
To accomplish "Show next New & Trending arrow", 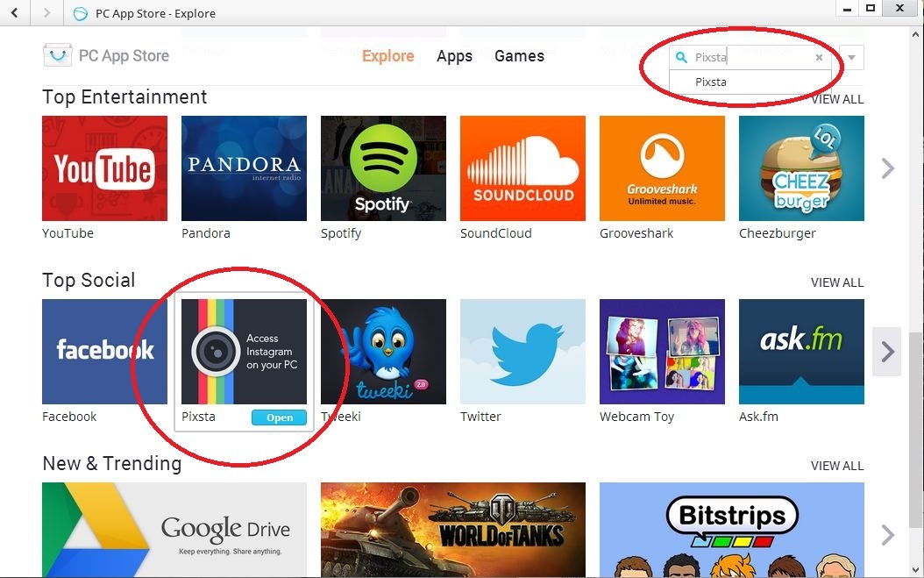I will 887,535.
